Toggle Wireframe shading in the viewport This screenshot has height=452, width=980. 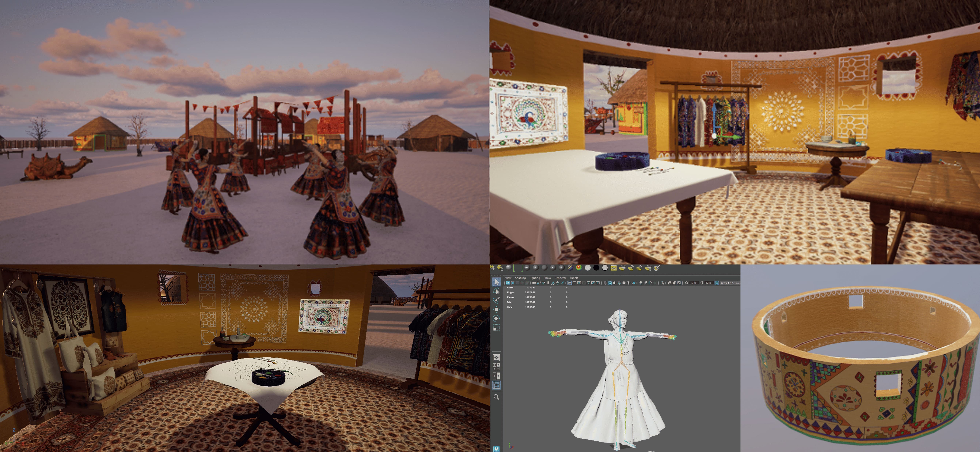coord(605,283)
